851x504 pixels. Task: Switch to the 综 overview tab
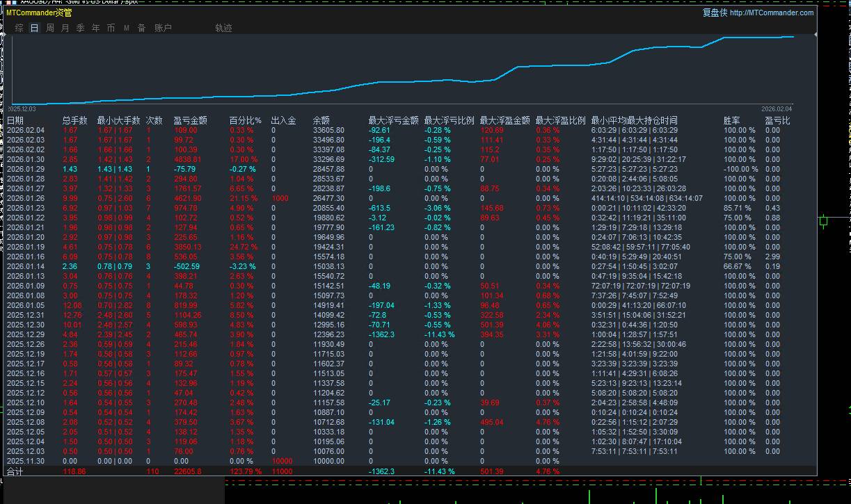tap(19, 28)
